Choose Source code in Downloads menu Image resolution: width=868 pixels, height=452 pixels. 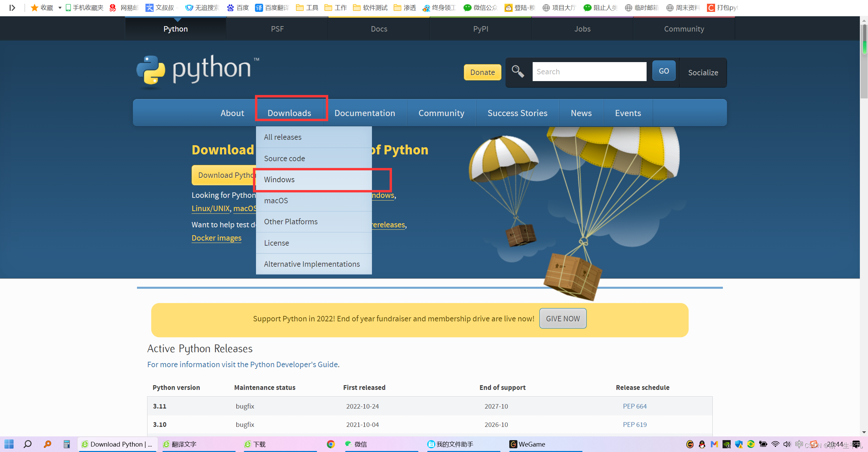pyautogui.click(x=284, y=158)
